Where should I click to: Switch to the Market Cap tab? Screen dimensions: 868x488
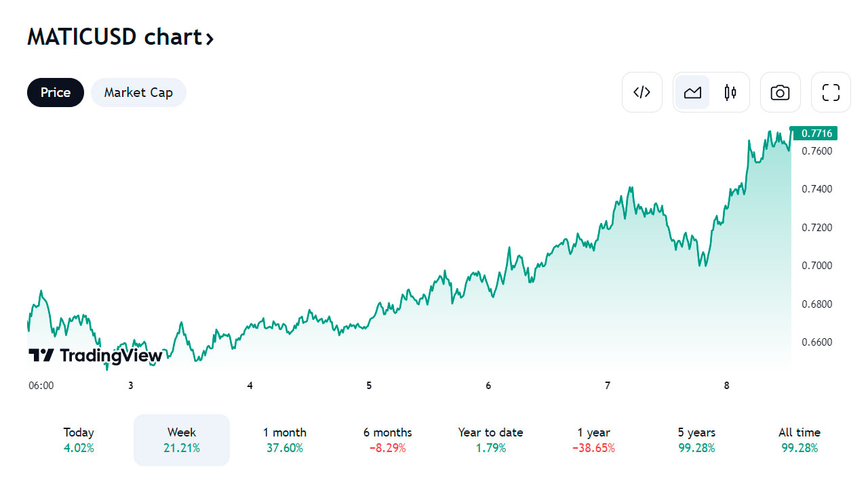[x=138, y=92]
